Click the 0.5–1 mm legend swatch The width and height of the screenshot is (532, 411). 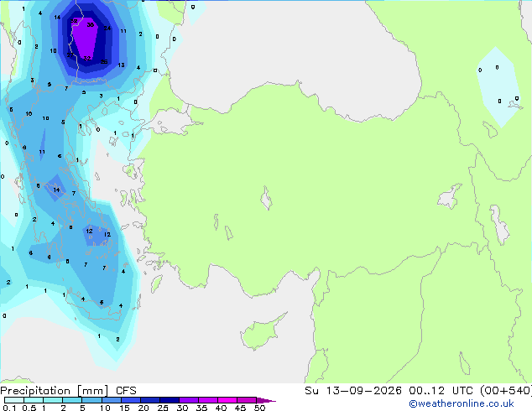coord(34,400)
